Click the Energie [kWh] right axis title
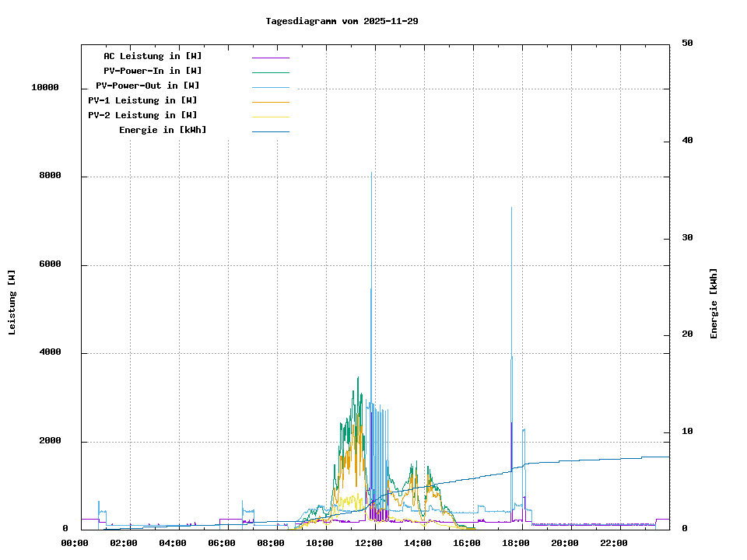Image resolution: width=747 pixels, height=560 pixels. 714,303
